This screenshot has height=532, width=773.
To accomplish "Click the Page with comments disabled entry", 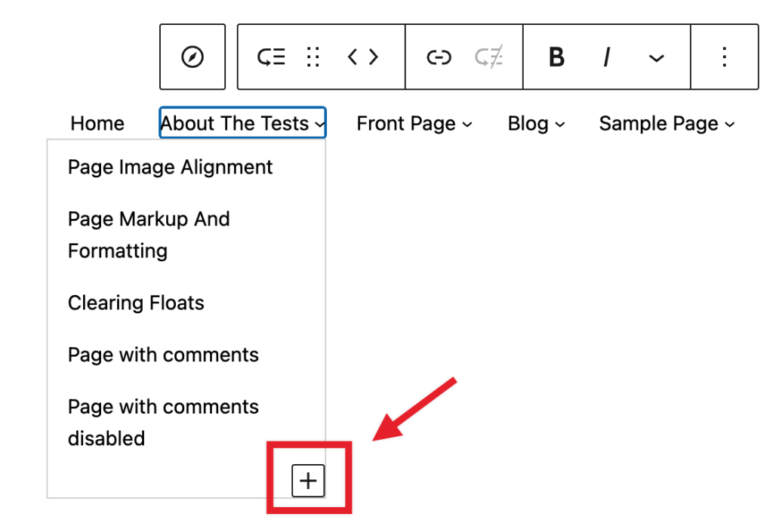I will point(163,422).
